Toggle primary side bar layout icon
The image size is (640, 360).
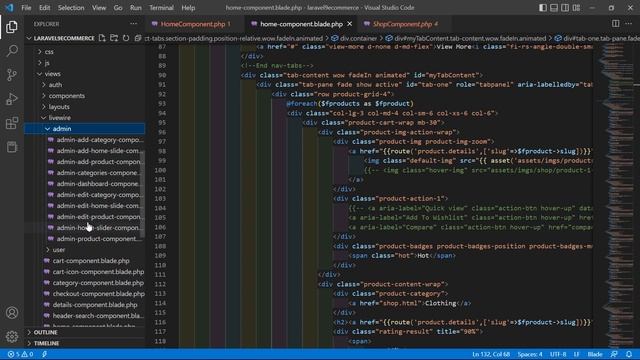543,7
